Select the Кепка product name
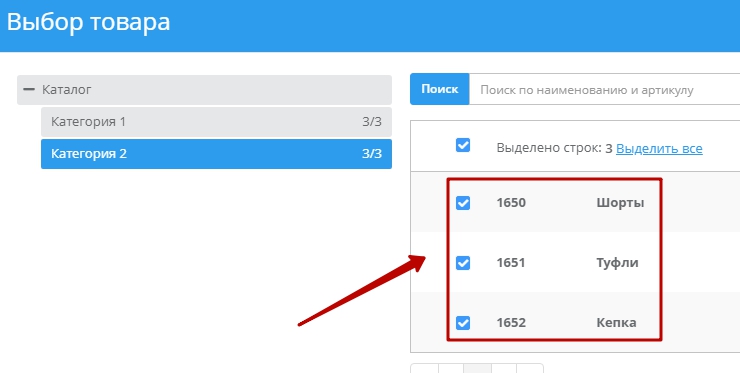740x373 pixels. click(x=616, y=322)
